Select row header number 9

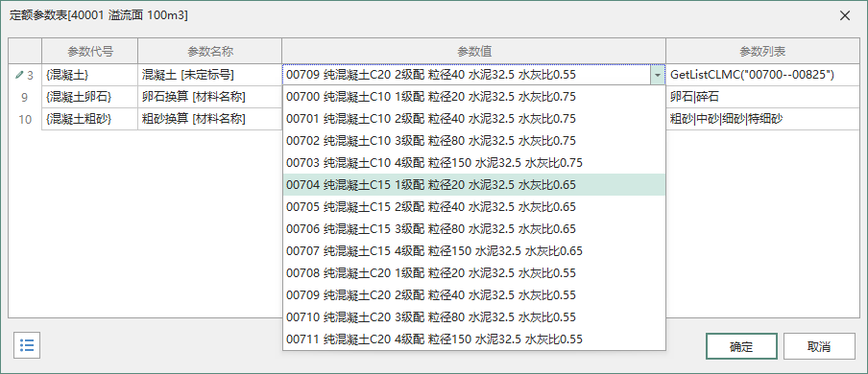[25, 97]
